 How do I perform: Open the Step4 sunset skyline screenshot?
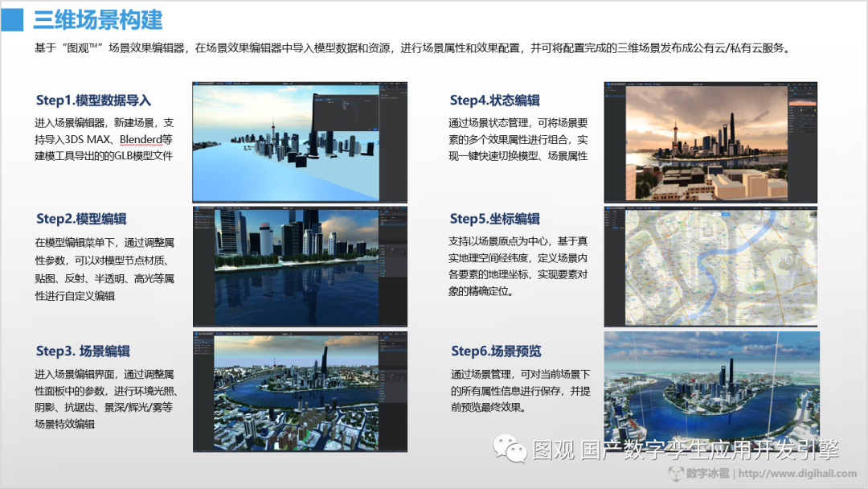coord(710,142)
